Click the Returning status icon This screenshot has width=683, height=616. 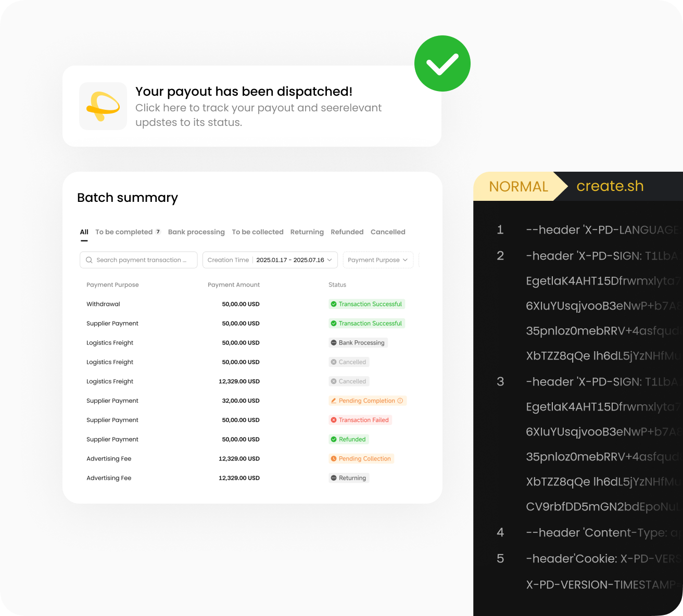click(334, 478)
